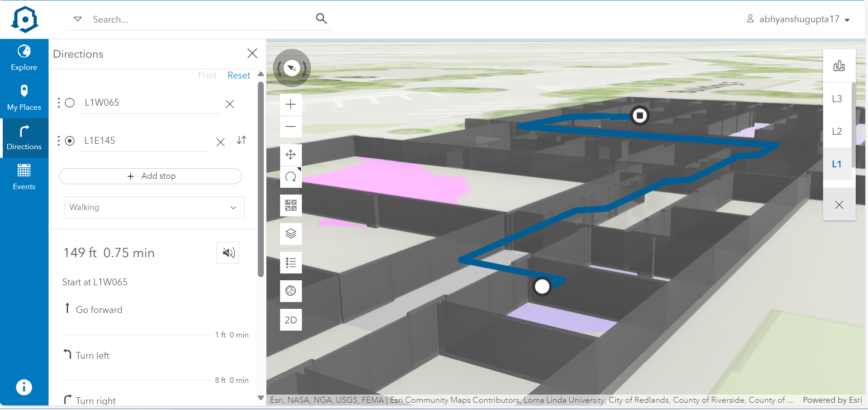Switch to floor L3
The height and width of the screenshot is (410, 868).
click(x=837, y=98)
